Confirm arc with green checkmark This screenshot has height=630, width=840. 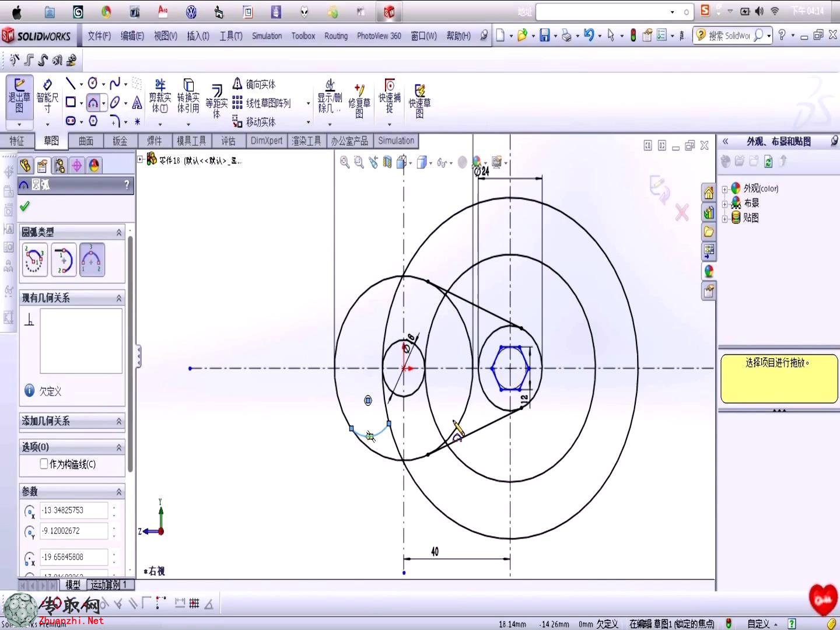pyautogui.click(x=24, y=206)
